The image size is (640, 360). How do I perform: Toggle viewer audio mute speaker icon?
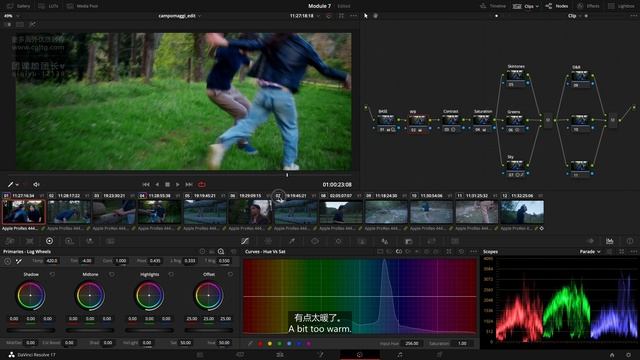[36, 184]
